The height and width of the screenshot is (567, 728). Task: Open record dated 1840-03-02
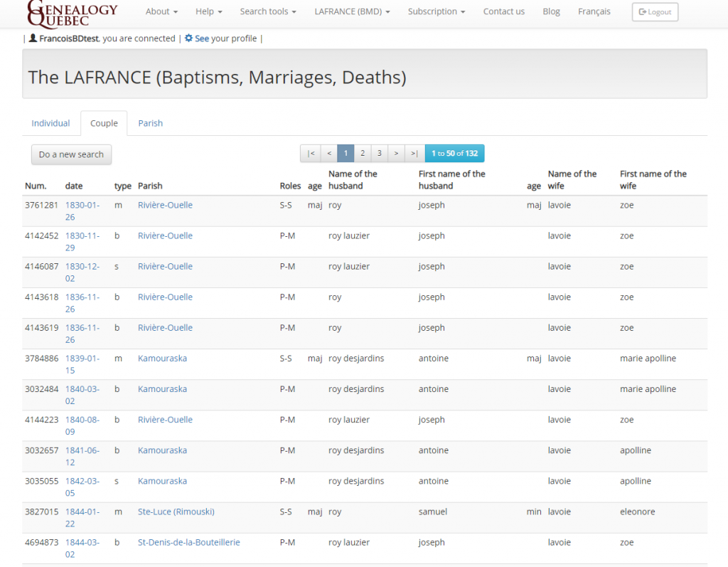82,395
